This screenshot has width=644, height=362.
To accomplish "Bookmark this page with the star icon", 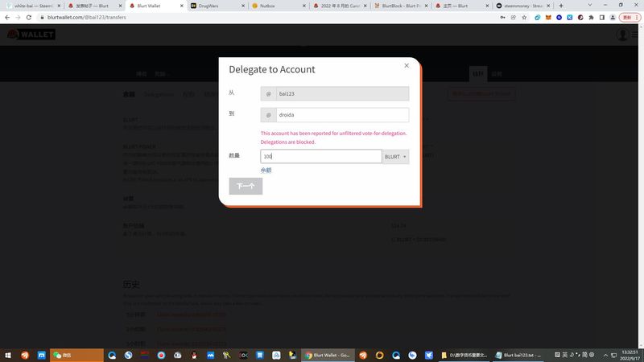I will (x=524, y=17).
